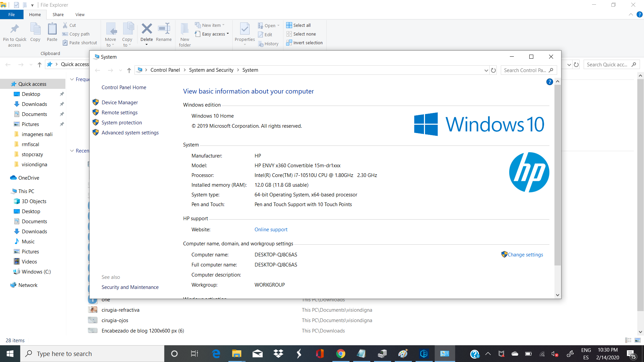Unpin Pictures from Quick access
644x362 pixels.
tap(62, 124)
